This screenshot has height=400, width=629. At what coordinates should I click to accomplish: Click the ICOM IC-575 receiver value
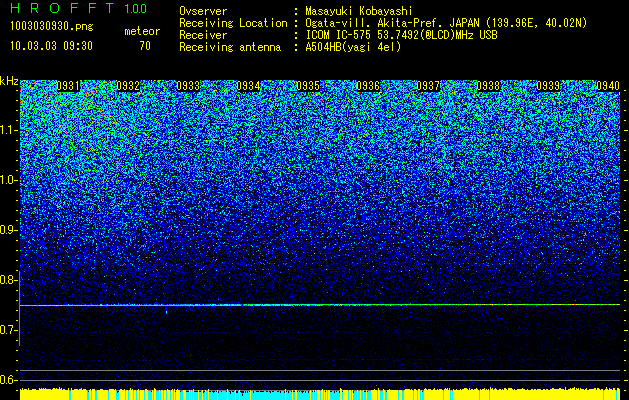pos(401,35)
